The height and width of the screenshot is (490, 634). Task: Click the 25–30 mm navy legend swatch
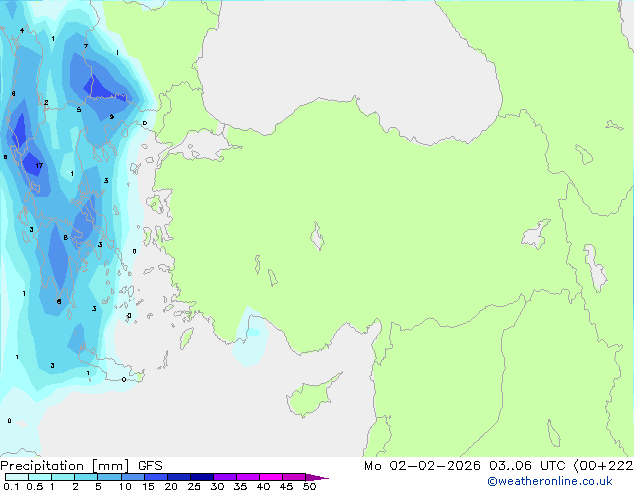coord(202,477)
